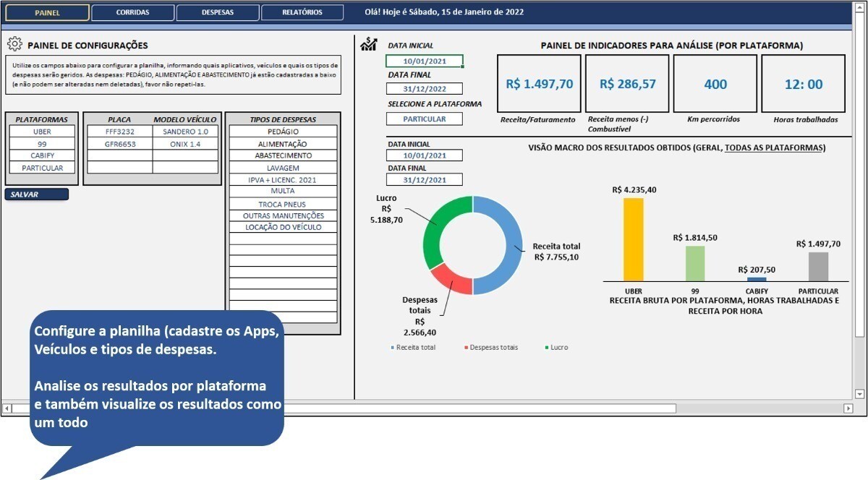
Task: Switch to the CORRIDAS tab
Action: 133,12
